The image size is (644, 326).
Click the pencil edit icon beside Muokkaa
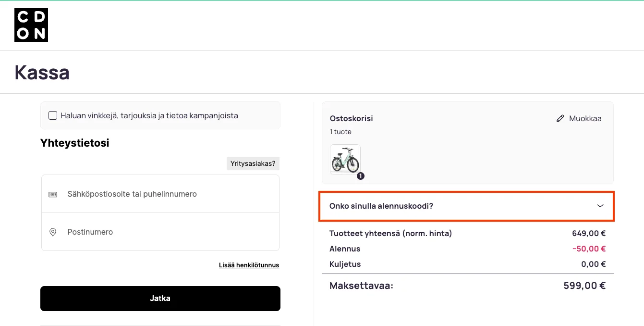point(560,118)
